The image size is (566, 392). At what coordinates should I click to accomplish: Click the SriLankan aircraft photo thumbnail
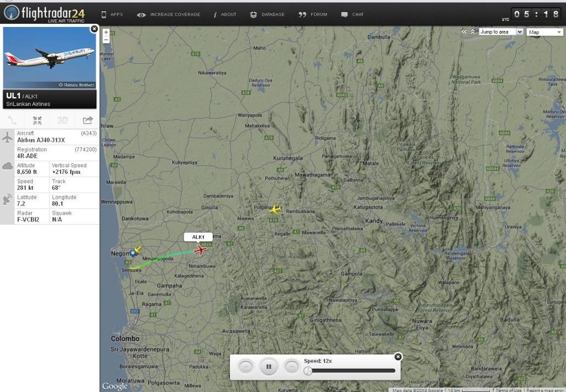point(50,58)
